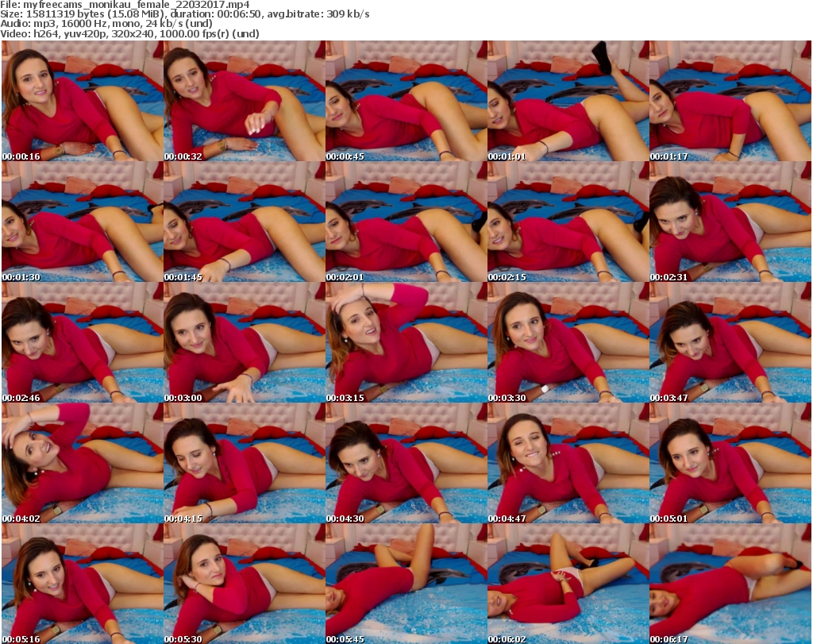Open the frame stamped 00:01:45
The height and width of the screenshot is (644, 813).
coord(245,222)
